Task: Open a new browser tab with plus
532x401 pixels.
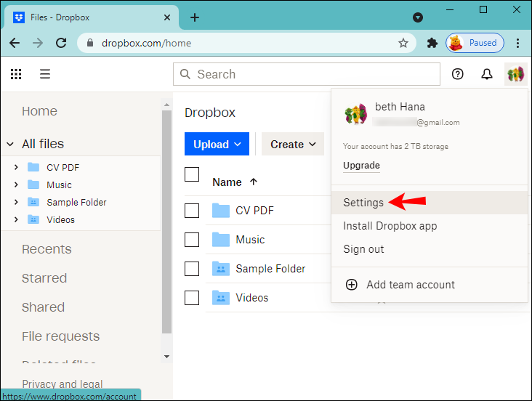Action: (x=195, y=17)
